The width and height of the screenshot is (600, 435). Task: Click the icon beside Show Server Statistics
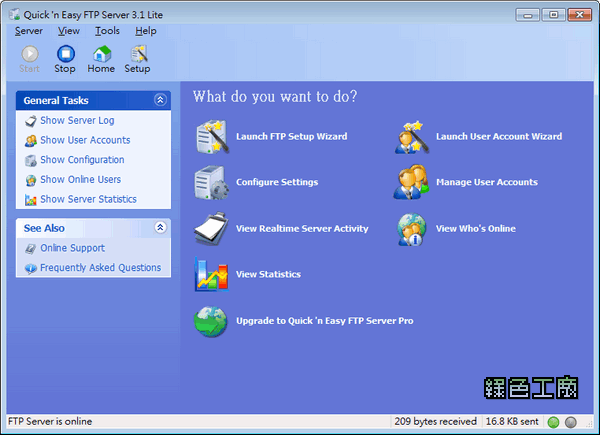(31, 200)
